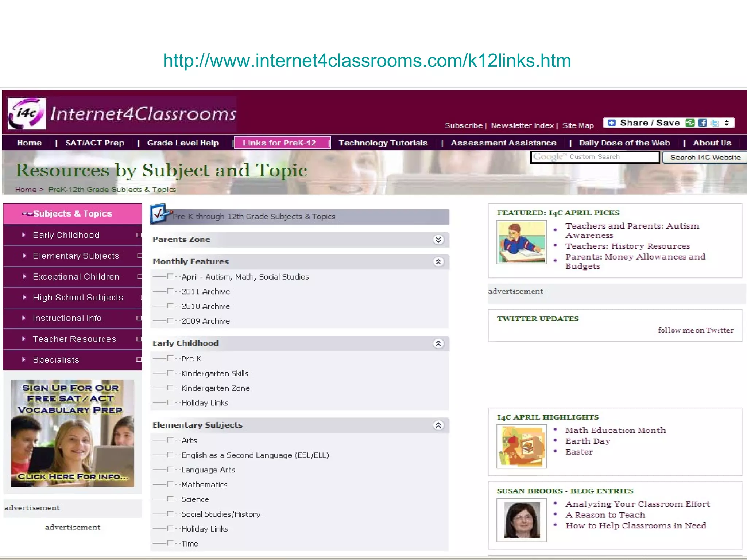
Task: Check the 2011 Archive box
Action: (x=170, y=291)
